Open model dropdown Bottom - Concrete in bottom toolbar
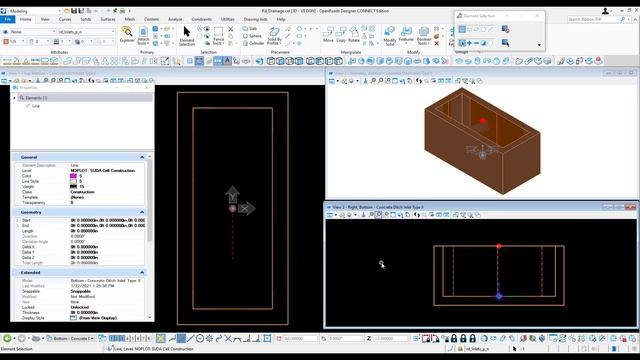This screenshot has height=360, width=640. (x=70, y=338)
